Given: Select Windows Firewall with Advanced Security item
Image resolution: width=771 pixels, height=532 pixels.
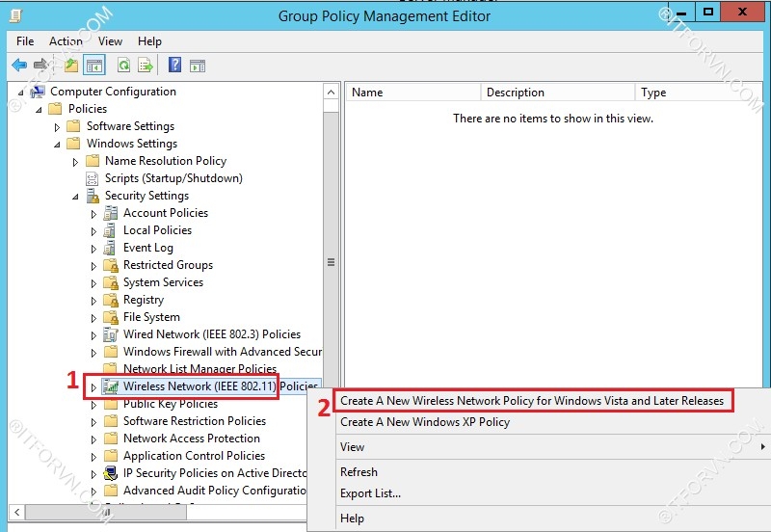Looking at the screenshot, I should (x=222, y=352).
